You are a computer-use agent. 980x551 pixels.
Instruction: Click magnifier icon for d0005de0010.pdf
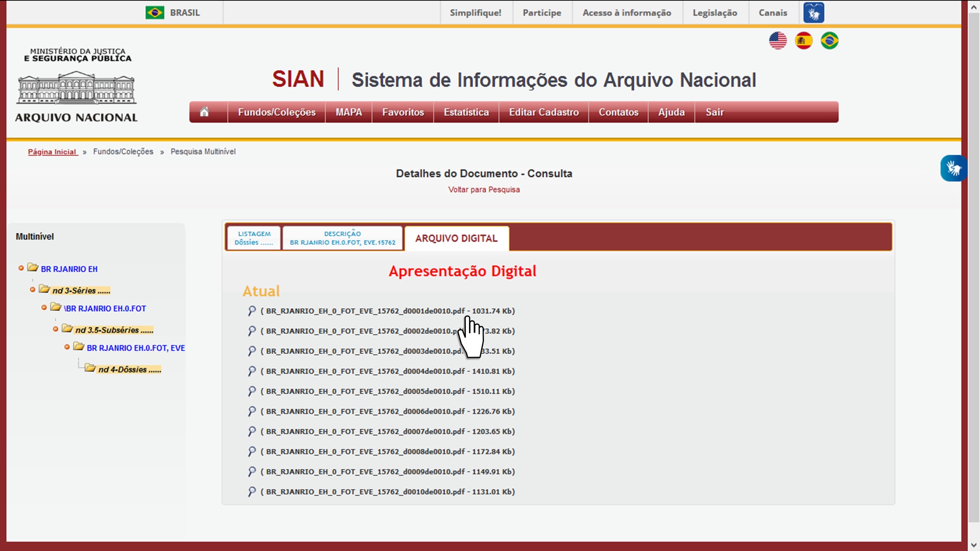point(252,391)
